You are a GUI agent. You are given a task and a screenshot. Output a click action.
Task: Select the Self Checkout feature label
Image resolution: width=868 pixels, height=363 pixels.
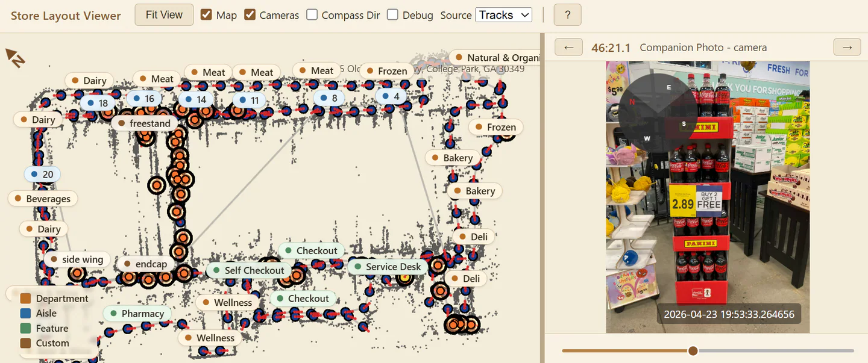pos(249,270)
